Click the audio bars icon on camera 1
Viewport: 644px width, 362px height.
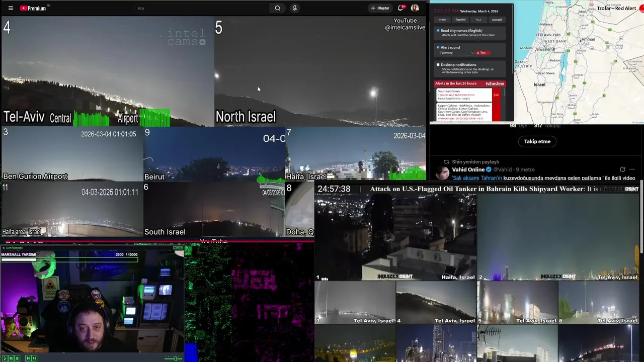point(325,278)
